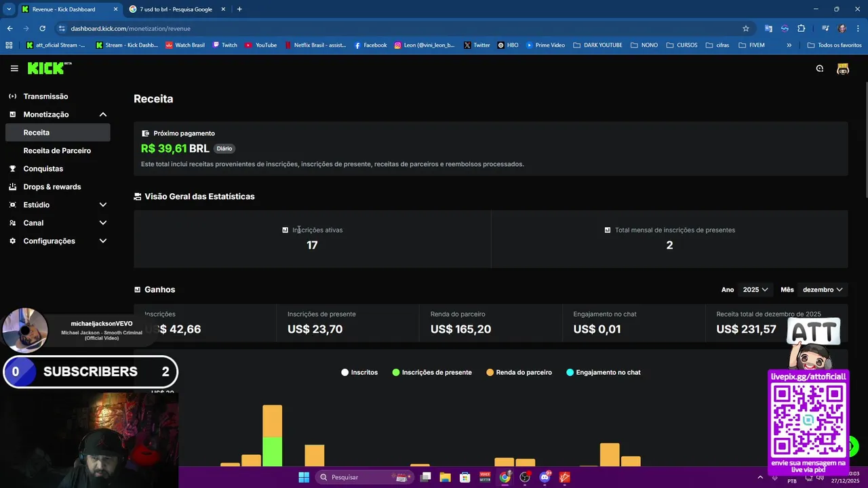
Task: Open the browser extensions puzzle icon
Action: coord(802,28)
